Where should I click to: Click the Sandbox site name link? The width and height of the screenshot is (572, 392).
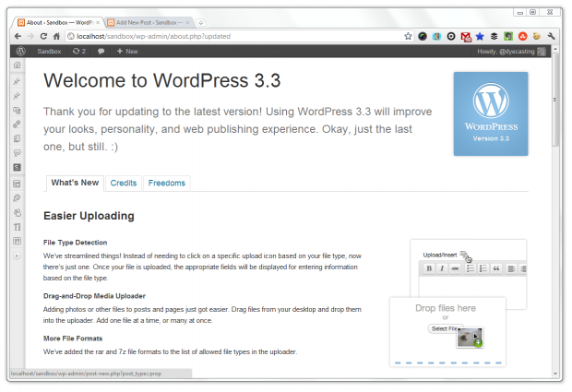pyautogui.click(x=49, y=52)
